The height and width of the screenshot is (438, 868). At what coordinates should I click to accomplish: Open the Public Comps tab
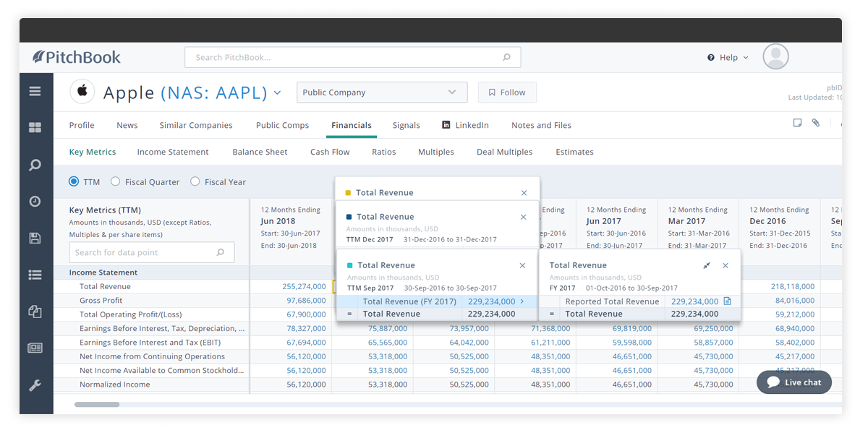(x=283, y=125)
